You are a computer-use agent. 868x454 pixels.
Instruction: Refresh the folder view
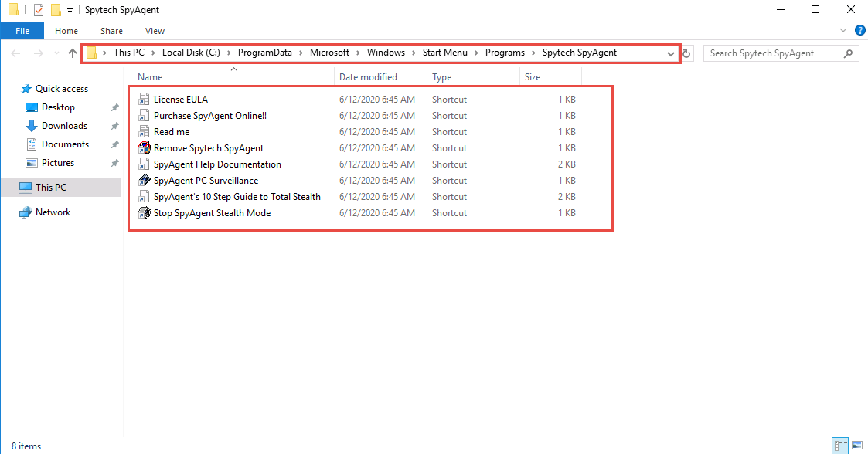pyautogui.click(x=686, y=53)
